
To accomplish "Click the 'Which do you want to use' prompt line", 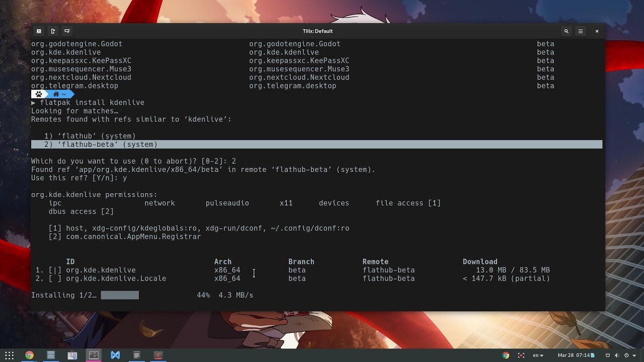I will [133, 161].
